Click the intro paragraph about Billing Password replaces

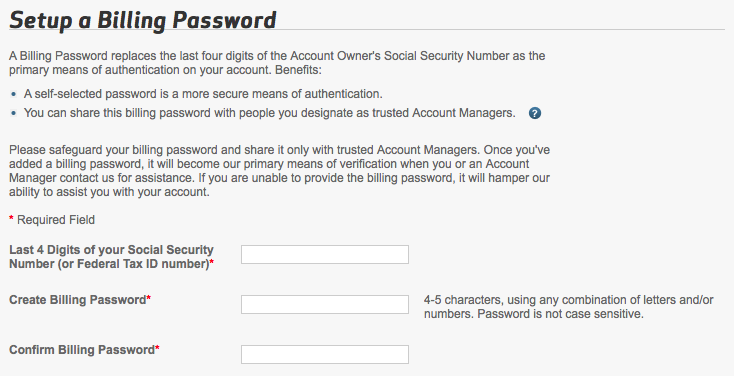click(x=277, y=63)
